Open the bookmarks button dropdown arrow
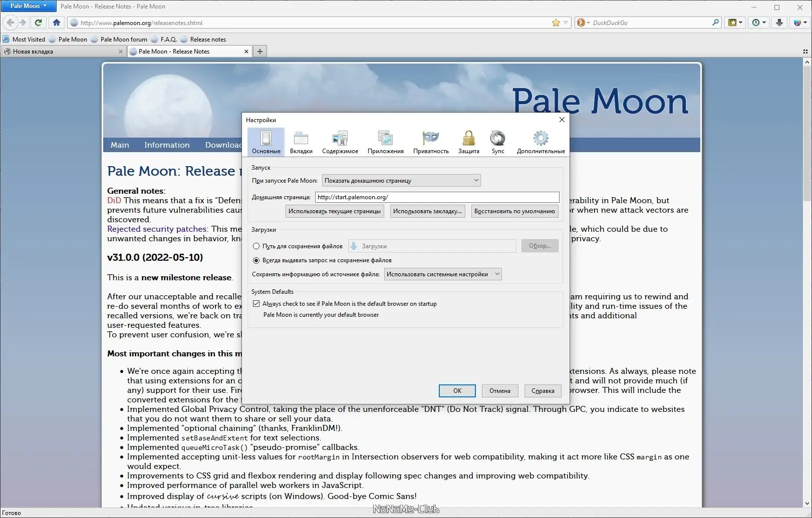This screenshot has width=812, height=518. [740, 23]
